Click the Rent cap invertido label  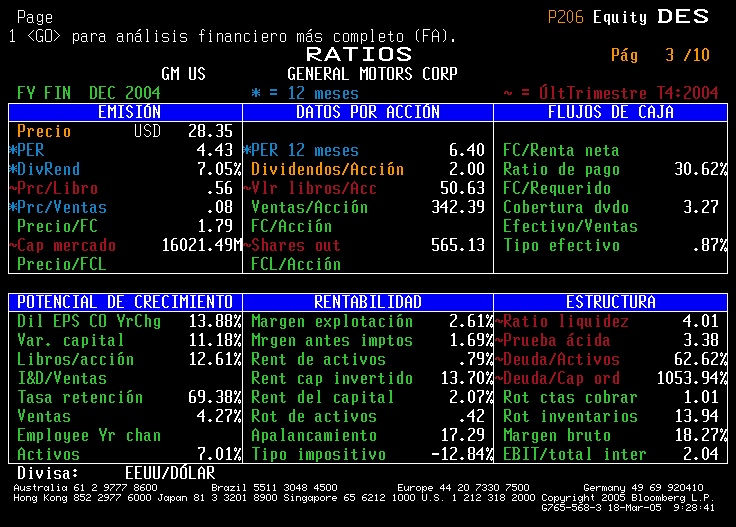coord(332,378)
